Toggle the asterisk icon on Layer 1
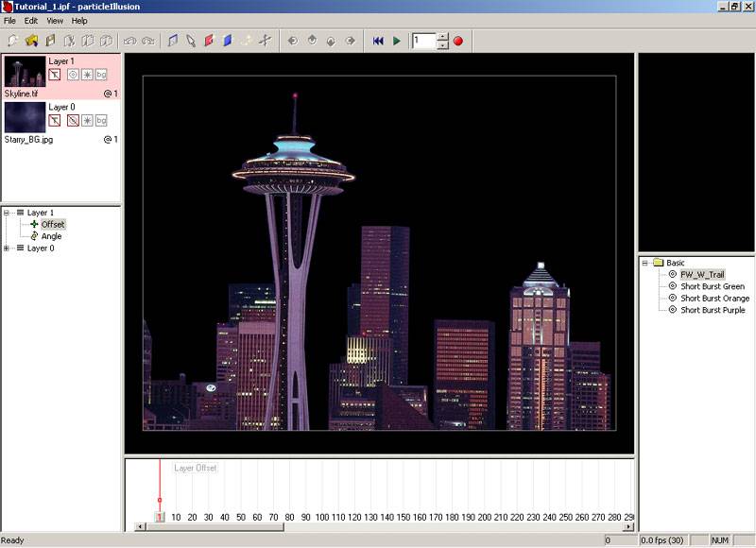The height and width of the screenshot is (548, 756). (x=87, y=74)
